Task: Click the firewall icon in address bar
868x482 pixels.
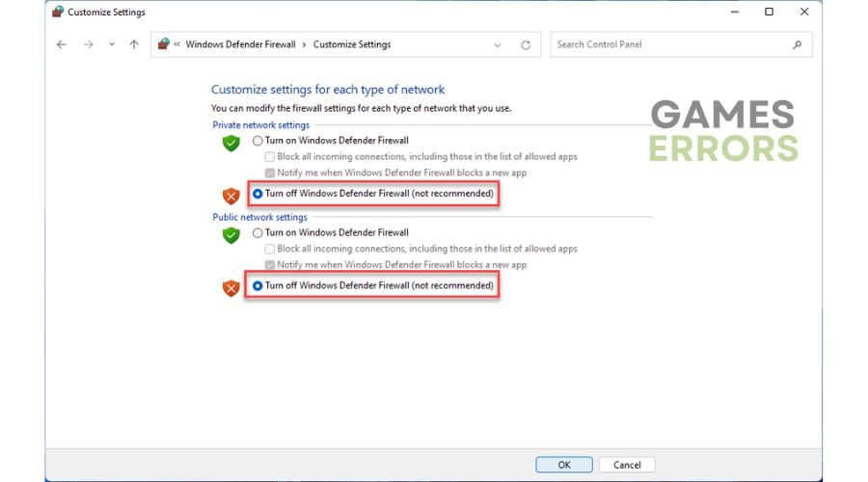Action: point(163,44)
